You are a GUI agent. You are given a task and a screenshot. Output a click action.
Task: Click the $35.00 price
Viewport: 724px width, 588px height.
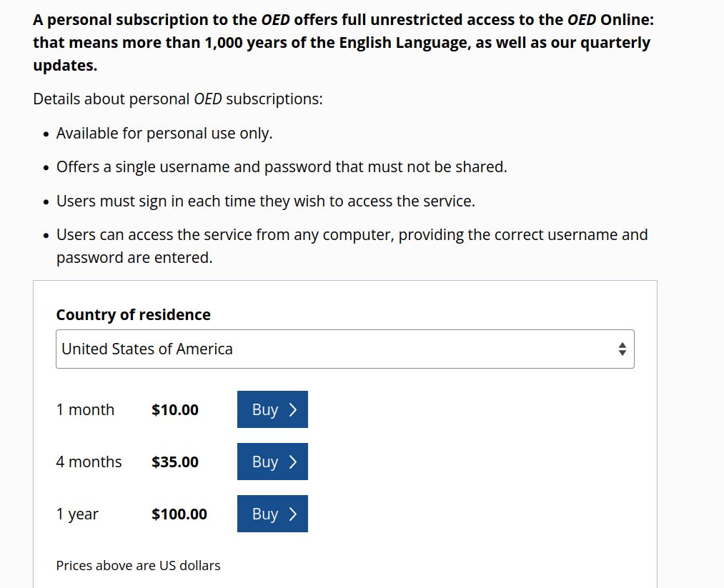(x=175, y=462)
